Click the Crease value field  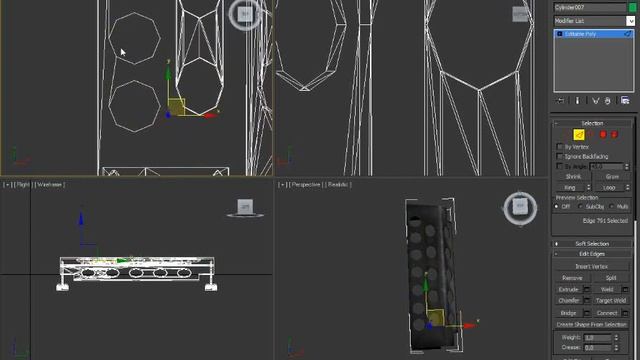click(x=598, y=348)
